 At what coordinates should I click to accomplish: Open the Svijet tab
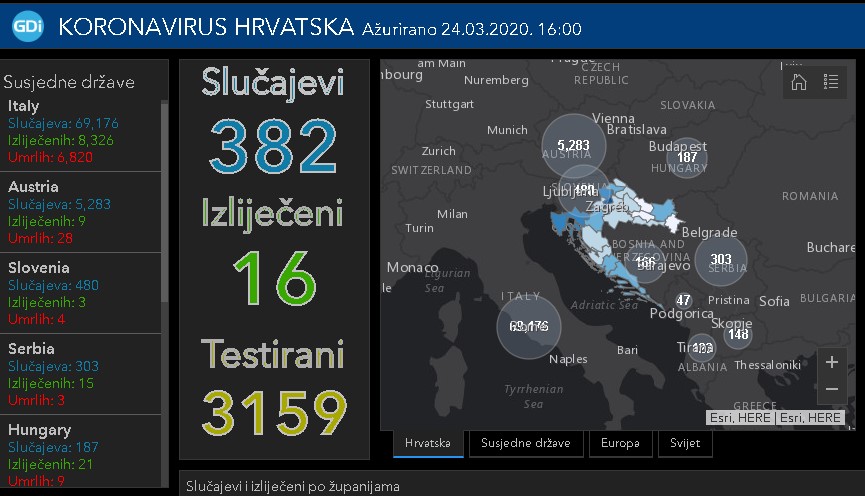[x=686, y=443]
